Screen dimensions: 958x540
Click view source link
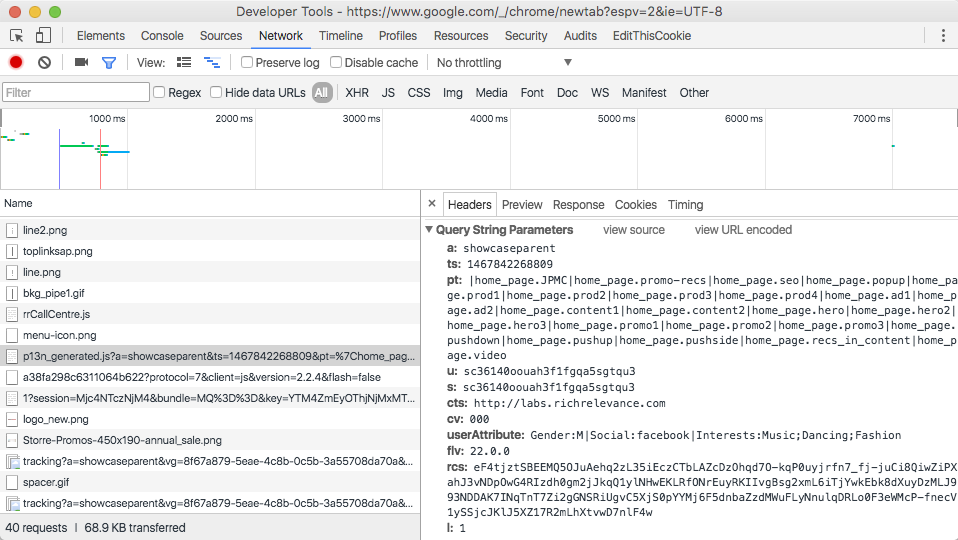click(x=634, y=230)
